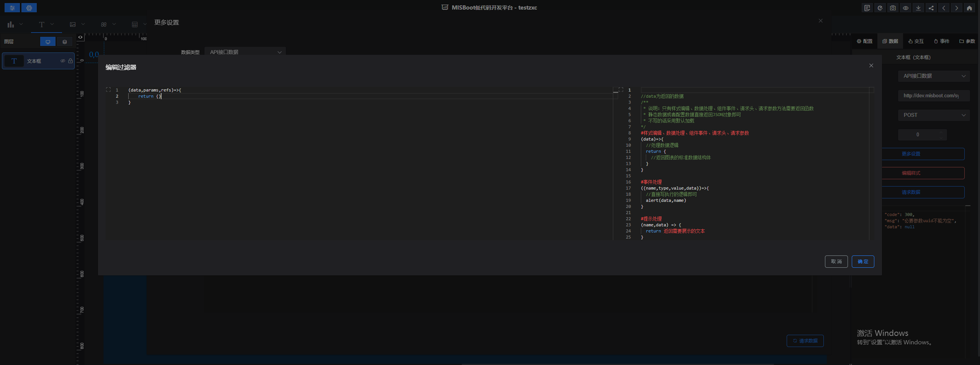This screenshot has width=980, height=365.
Task: Select the table component category
Action: click(135, 25)
